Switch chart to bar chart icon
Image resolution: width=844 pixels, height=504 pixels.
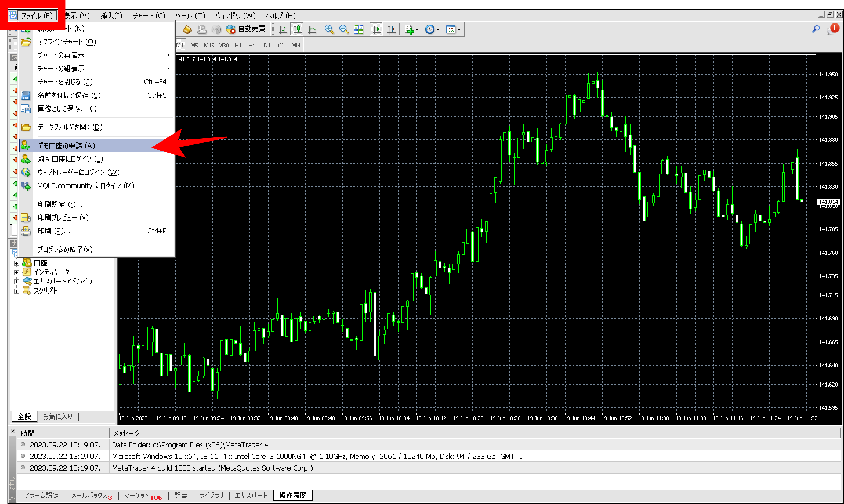[x=282, y=30]
